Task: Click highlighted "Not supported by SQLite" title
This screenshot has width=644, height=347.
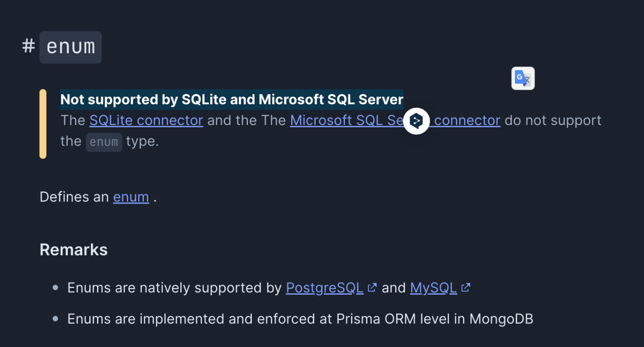Action: tap(232, 99)
